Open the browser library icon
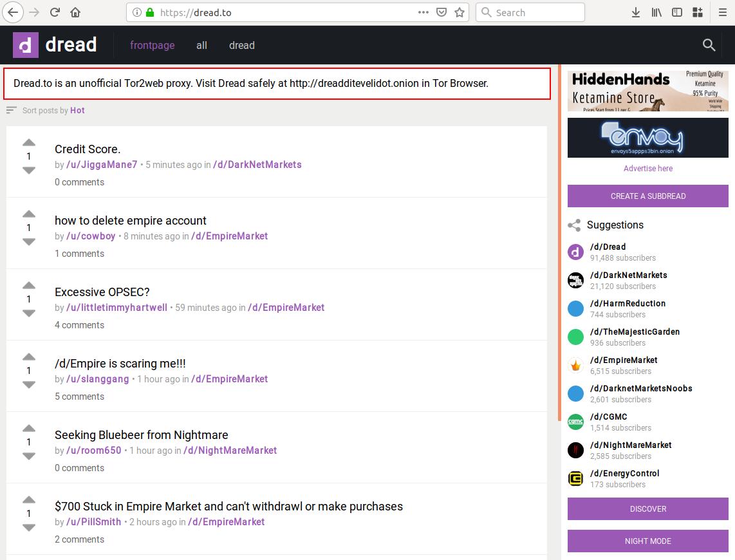Image resolution: width=735 pixels, height=560 pixels. pos(656,13)
